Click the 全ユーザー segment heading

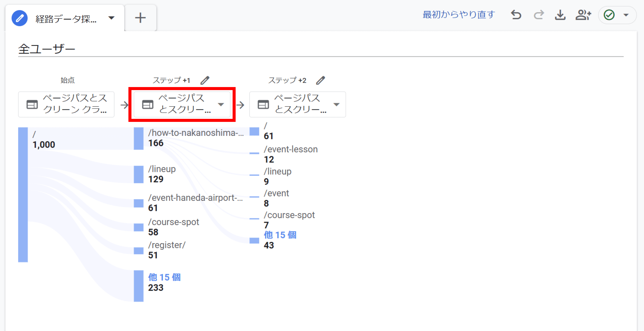tap(46, 49)
